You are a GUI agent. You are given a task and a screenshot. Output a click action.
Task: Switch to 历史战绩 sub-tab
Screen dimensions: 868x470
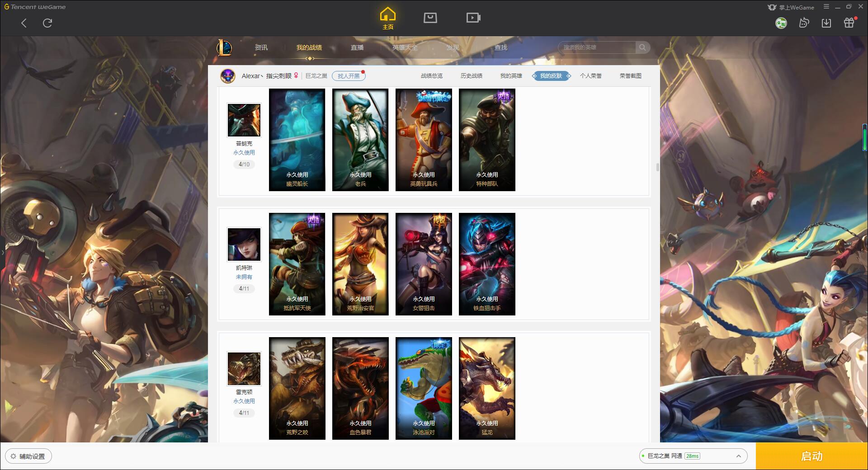click(472, 76)
